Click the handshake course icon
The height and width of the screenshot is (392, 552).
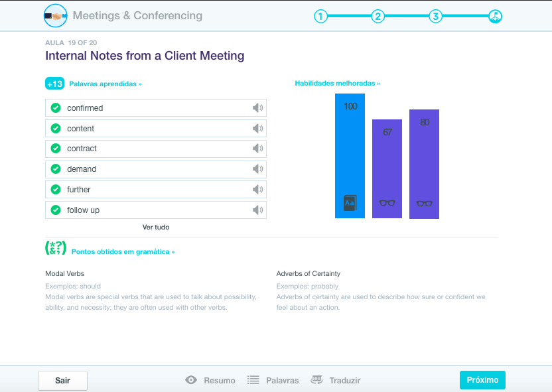point(56,16)
